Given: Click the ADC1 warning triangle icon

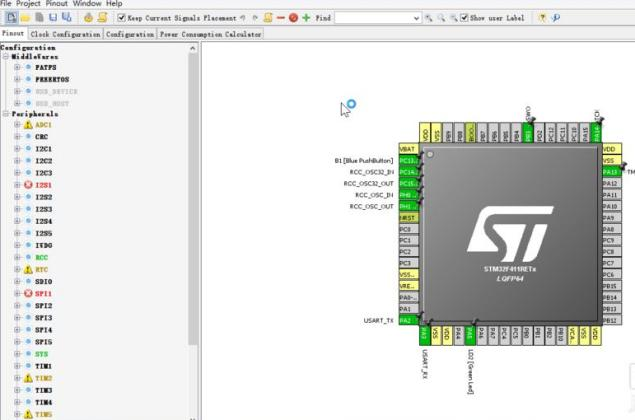Looking at the screenshot, I should pyautogui.click(x=28, y=124).
